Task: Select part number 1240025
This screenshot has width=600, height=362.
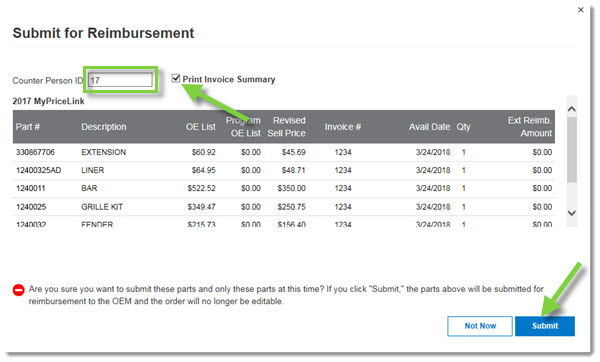Action: point(31,207)
